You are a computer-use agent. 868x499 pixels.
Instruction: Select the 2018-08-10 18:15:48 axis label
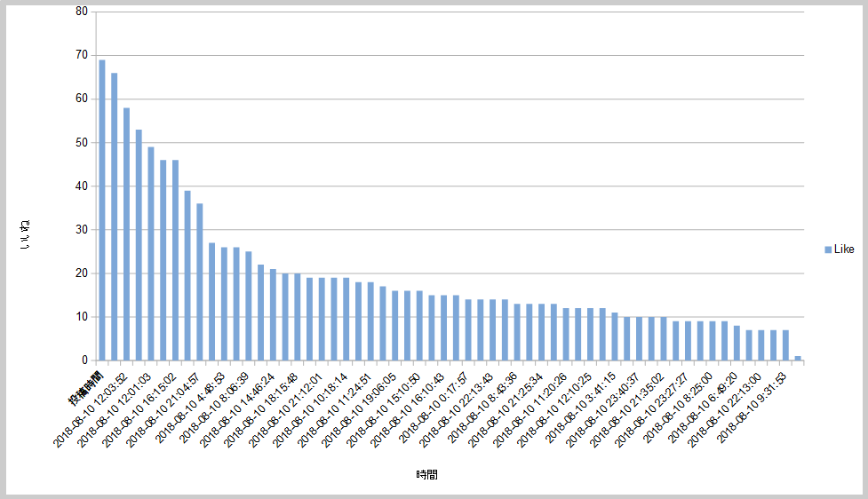click(x=260, y=410)
